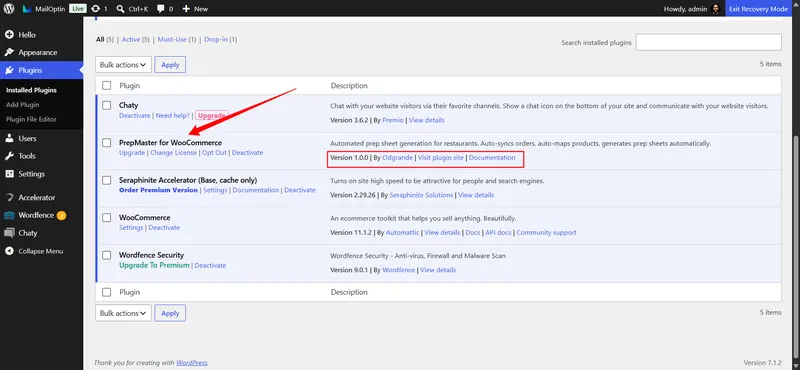Toggle the select-all checkbox in table footer
Image resolution: width=800 pixels, height=370 pixels.
tap(106, 292)
